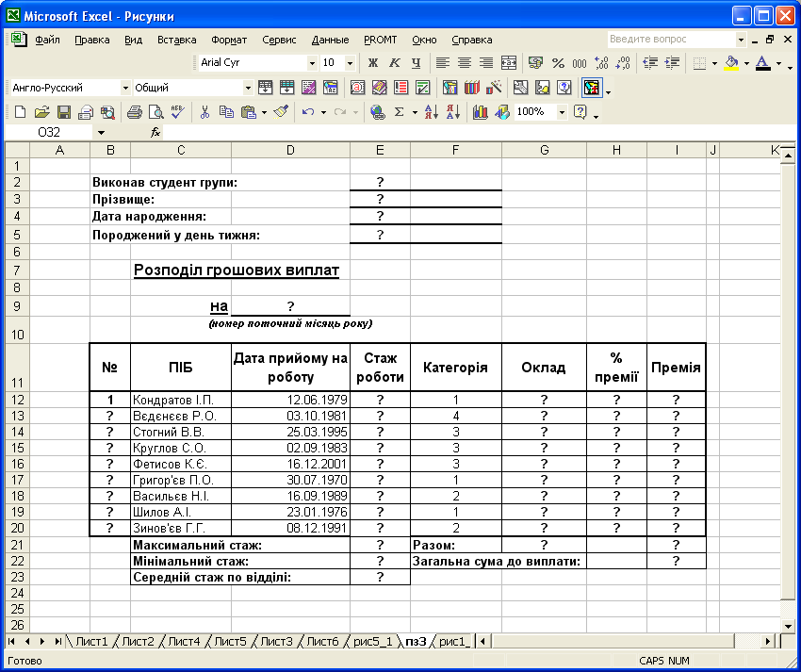Toggle underline Ч formatting
Image resolution: width=801 pixels, height=672 pixels.
tap(417, 63)
